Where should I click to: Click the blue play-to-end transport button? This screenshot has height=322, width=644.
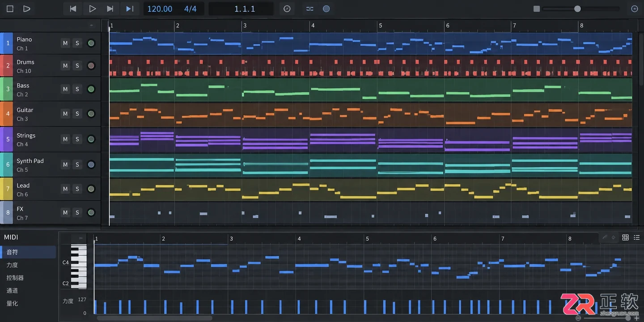(x=129, y=8)
